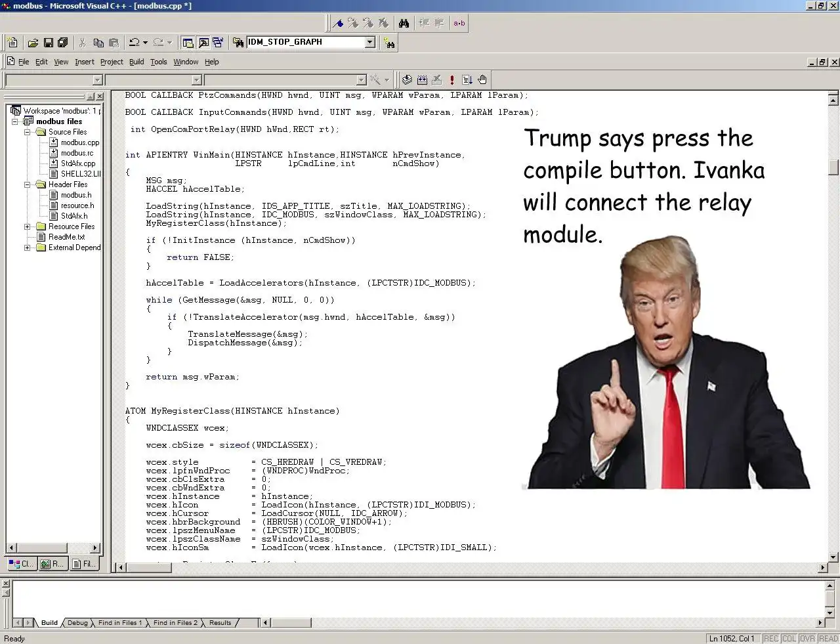Select ReadMe.txt in the file tree
The image size is (840, 644).
66,237
